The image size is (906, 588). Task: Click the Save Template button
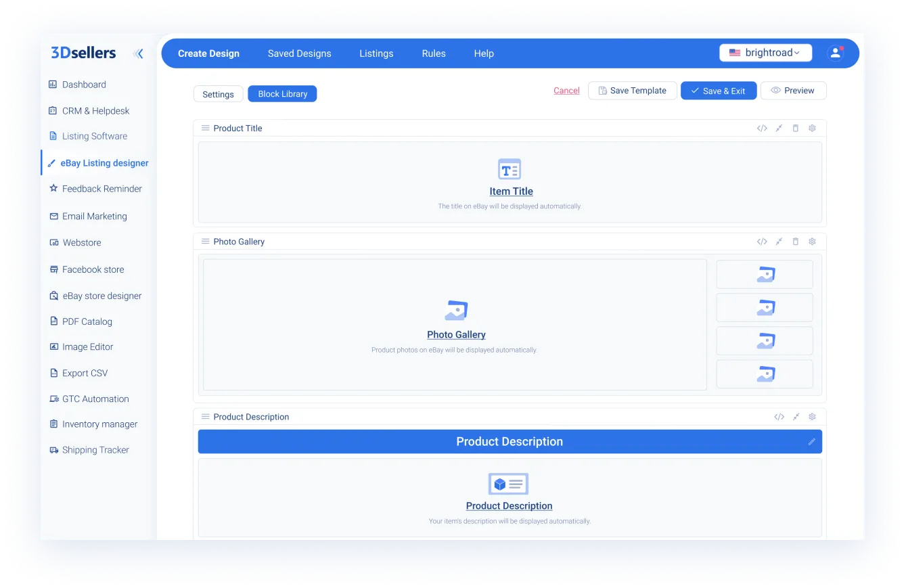[633, 91]
